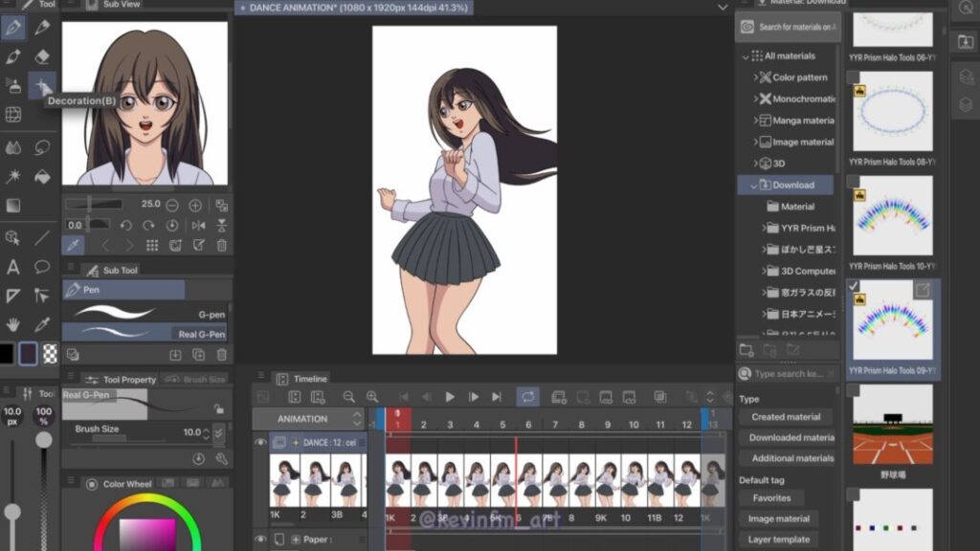Open the Brush Size tab
The width and height of the screenshot is (980, 551).
195,379
